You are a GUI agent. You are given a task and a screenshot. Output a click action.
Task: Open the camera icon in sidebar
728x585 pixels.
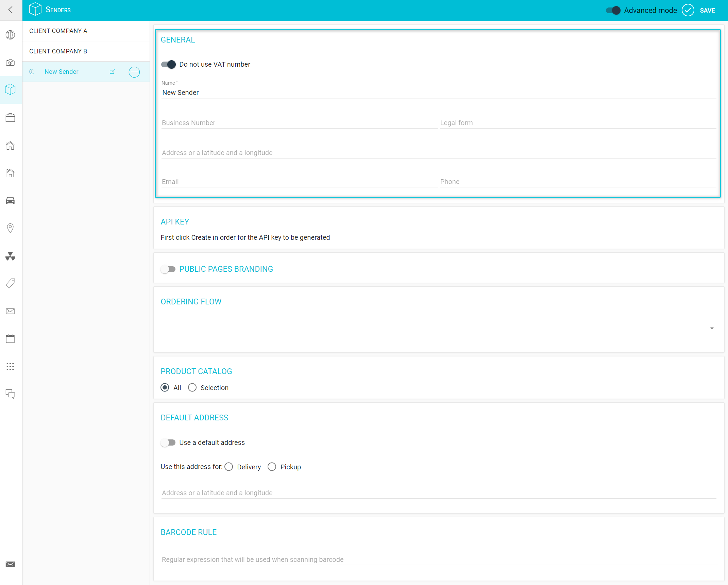tap(11, 62)
